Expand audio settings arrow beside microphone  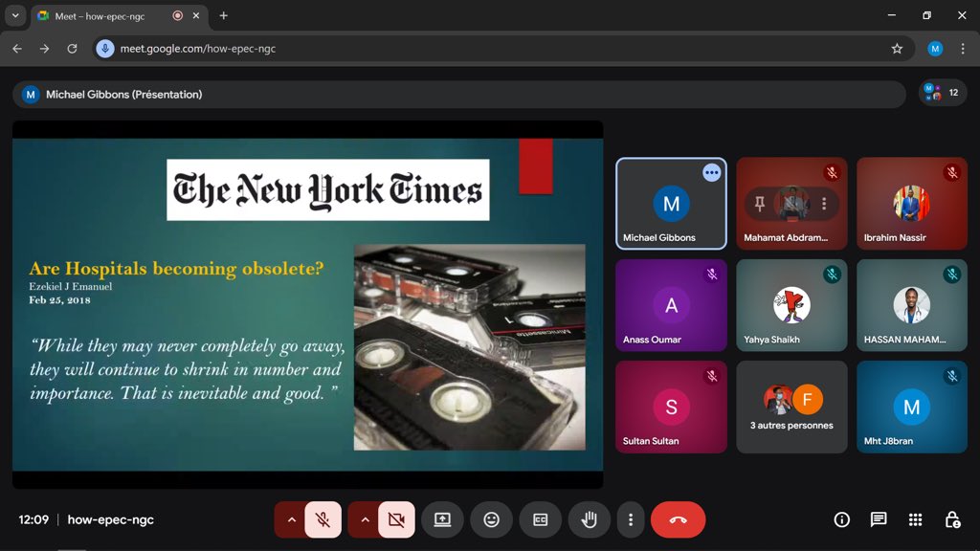coord(291,519)
